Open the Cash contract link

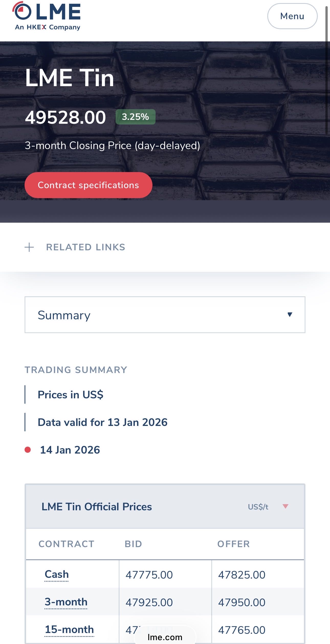57,574
